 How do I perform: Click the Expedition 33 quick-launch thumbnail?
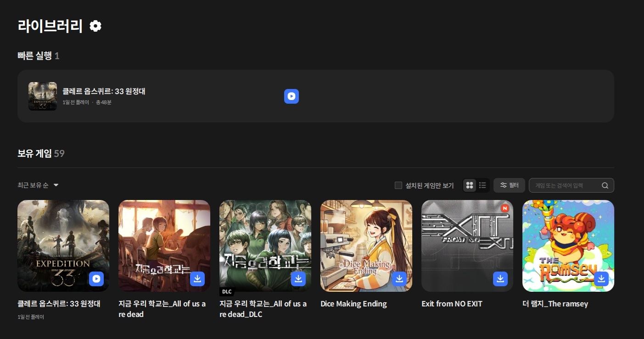[x=43, y=96]
